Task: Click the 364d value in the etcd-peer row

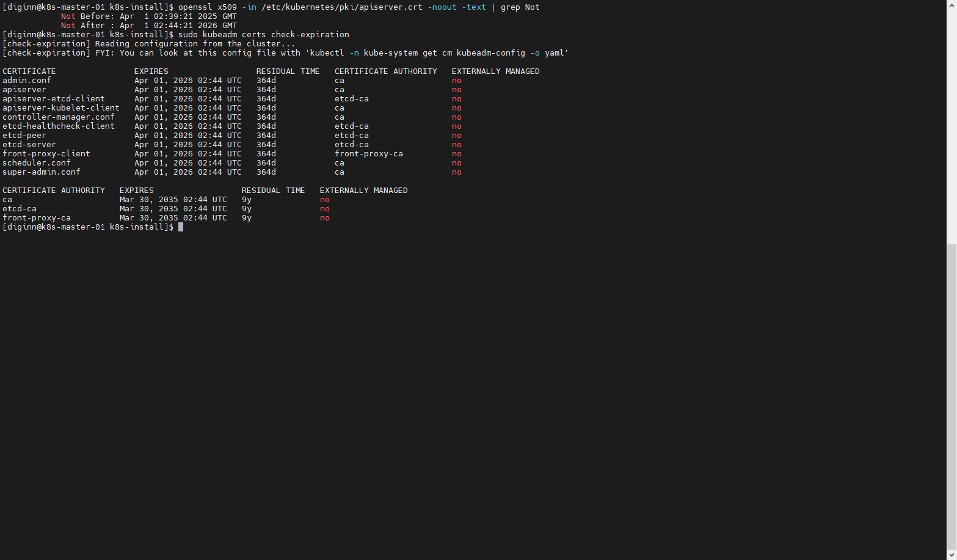Action: [x=266, y=136]
